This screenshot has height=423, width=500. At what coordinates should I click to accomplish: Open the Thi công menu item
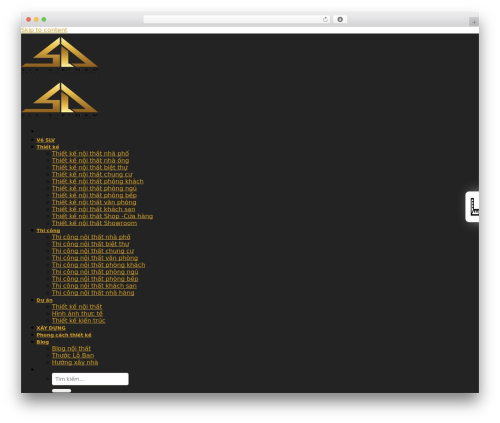(x=48, y=231)
